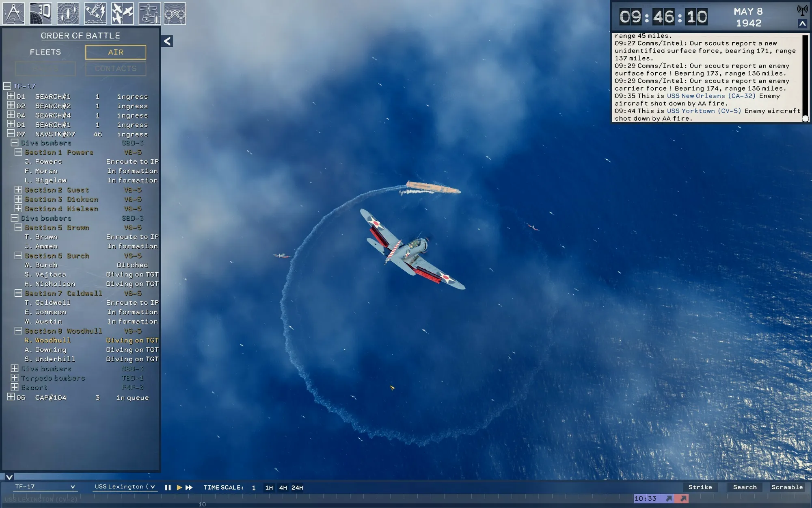
Task: Collapse the TF-17 tree node
Action: [7, 86]
